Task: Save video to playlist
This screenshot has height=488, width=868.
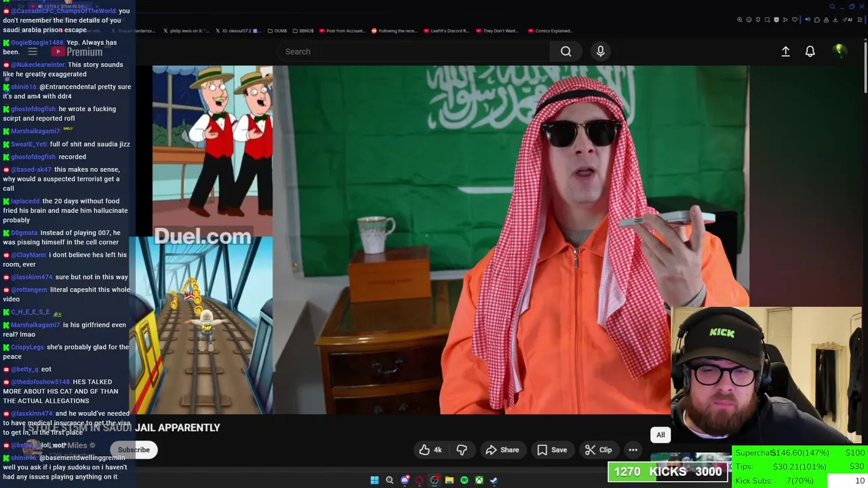Action: coord(552,450)
